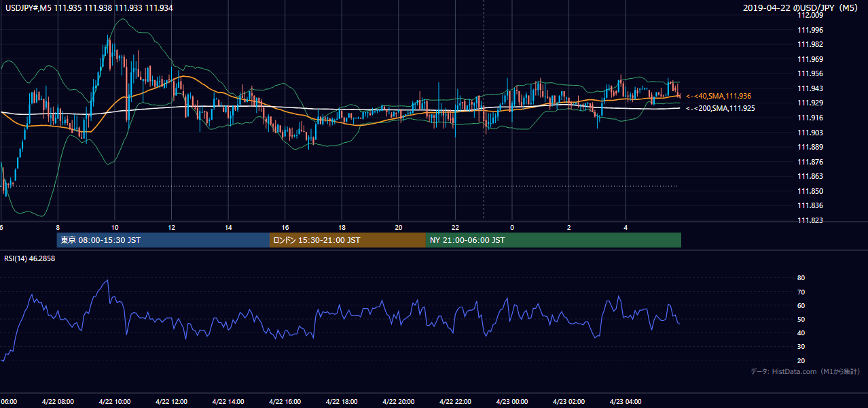868x408 pixels.
Task: Select the 東京 08:00-15:30 JST session bar
Action: coord(163,240)
